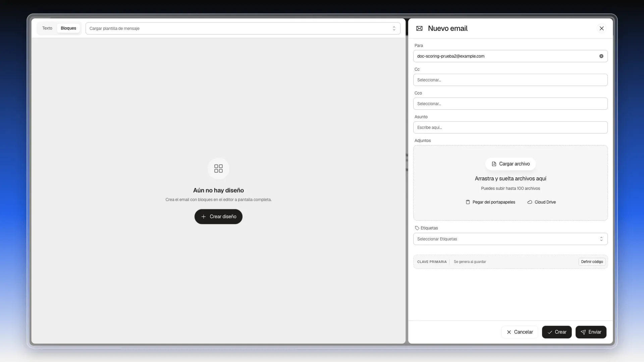Open the Cco Seleccionar field
The width and height of the screenshot is (644, 362).
(510, 104)
